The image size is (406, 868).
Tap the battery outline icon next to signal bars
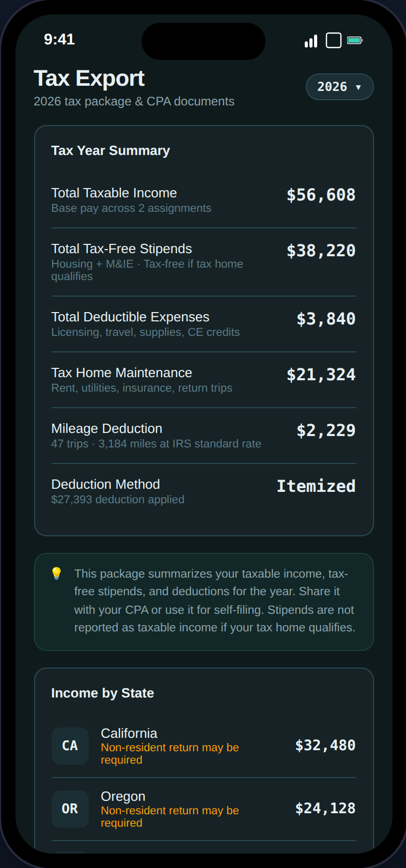[332, 39]
